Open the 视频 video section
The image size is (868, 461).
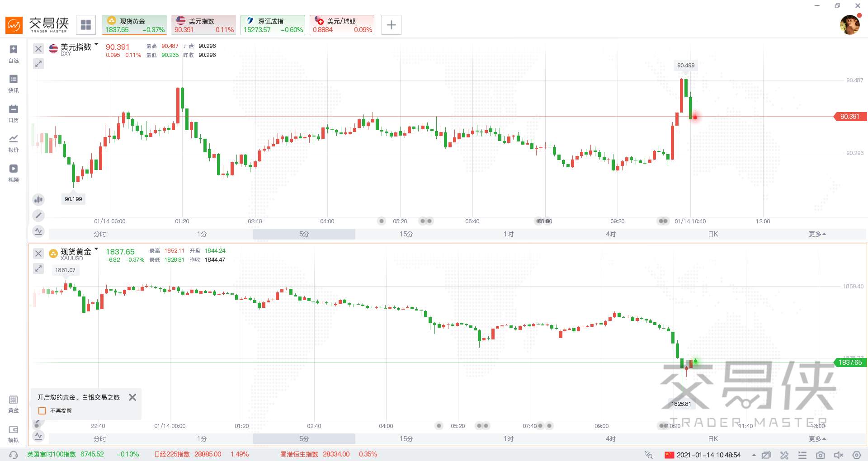click(x=14, y=172)
